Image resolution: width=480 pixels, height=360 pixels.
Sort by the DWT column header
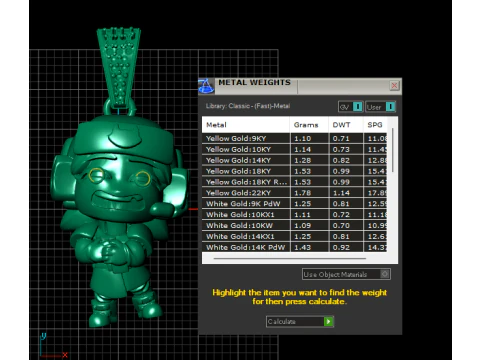click(x=346, y=125)
